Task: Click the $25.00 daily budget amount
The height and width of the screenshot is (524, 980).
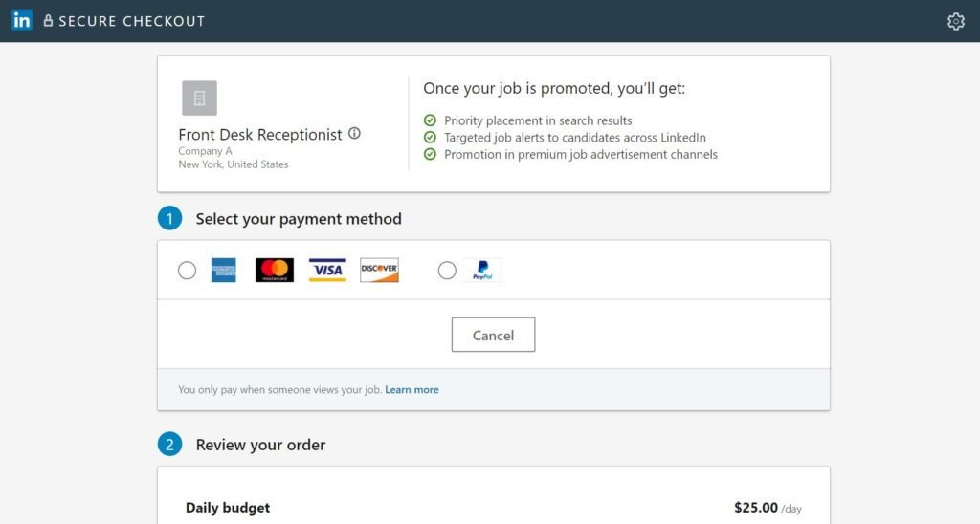Action: click(x=756, y=507)
